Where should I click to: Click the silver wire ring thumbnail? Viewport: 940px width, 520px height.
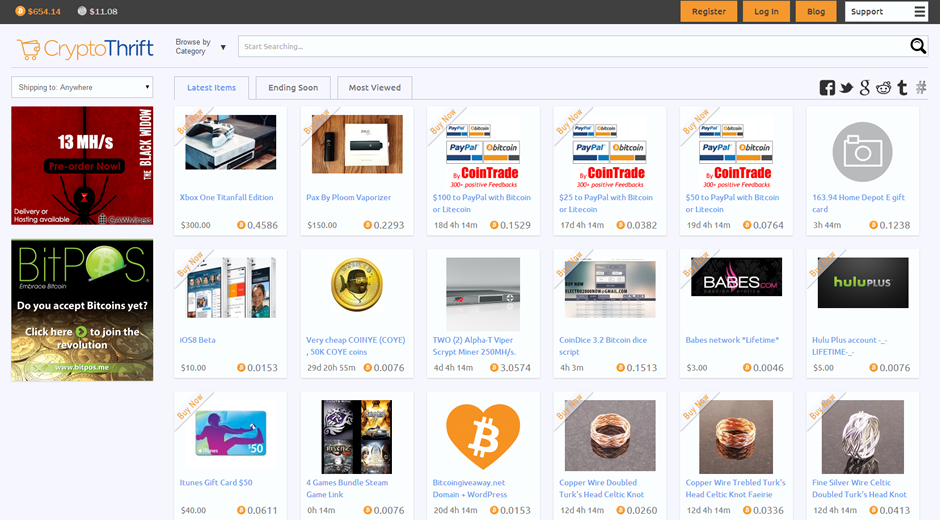863,437
